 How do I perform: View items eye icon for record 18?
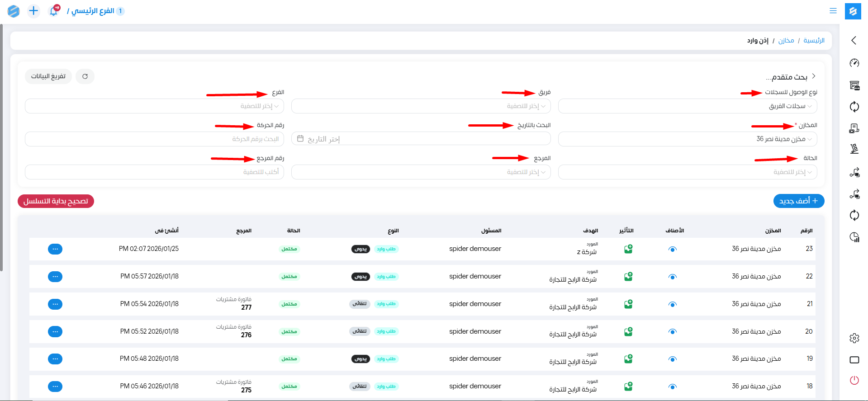[x=673, y=387]
